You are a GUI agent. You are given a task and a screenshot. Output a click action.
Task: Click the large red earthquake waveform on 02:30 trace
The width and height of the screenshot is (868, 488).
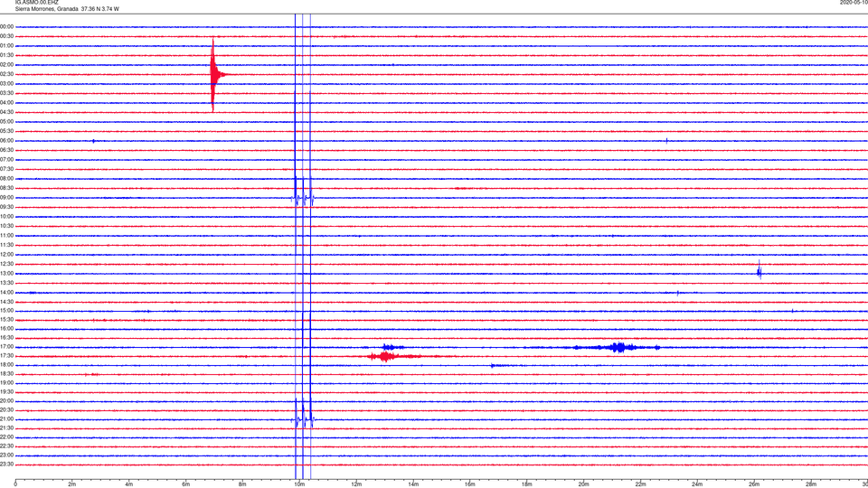click(216, 74)
